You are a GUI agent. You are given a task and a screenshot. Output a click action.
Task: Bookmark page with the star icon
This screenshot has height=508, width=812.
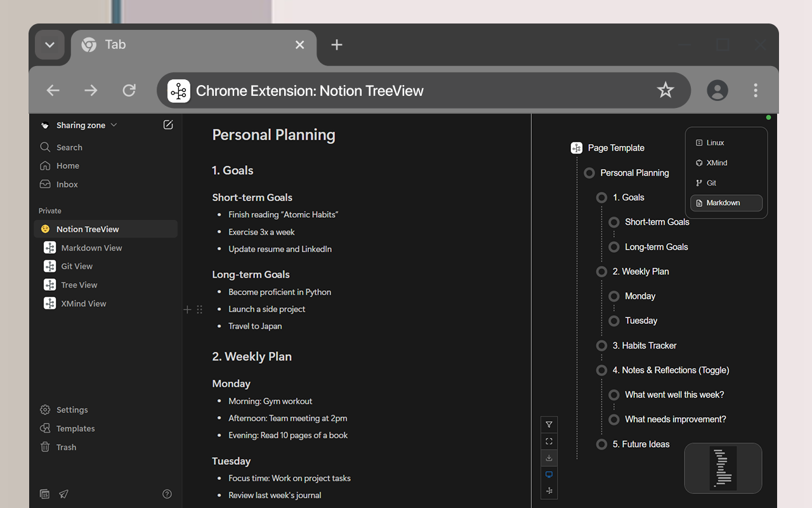(665, 90)
